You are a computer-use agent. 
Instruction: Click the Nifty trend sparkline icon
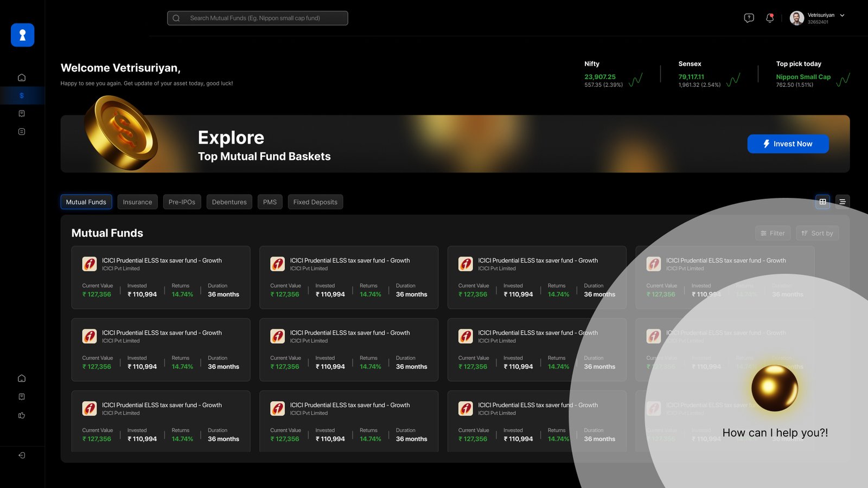point(636,80)
